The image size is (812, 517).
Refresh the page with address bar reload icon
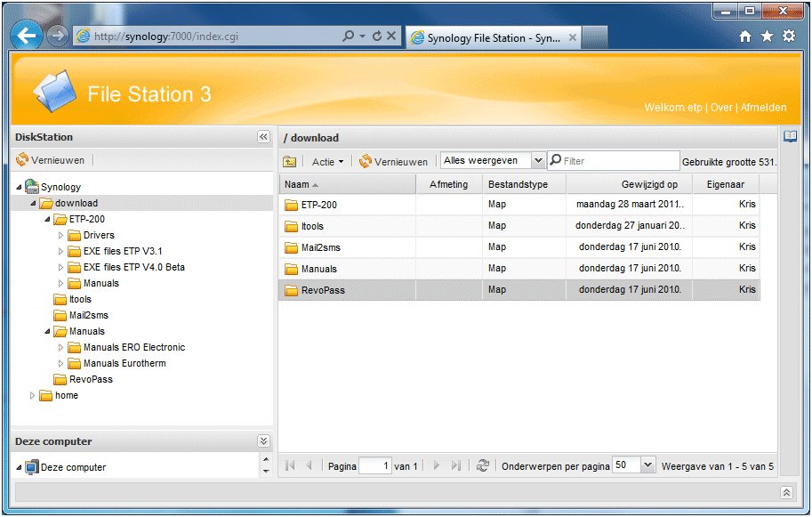377,36
